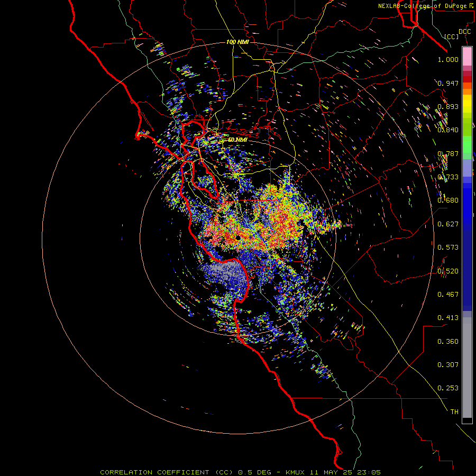Image resolution: width=476 pixels, height=476 pixels.
Task: Click the [CC] units label
Action: (x=452, y=36)
